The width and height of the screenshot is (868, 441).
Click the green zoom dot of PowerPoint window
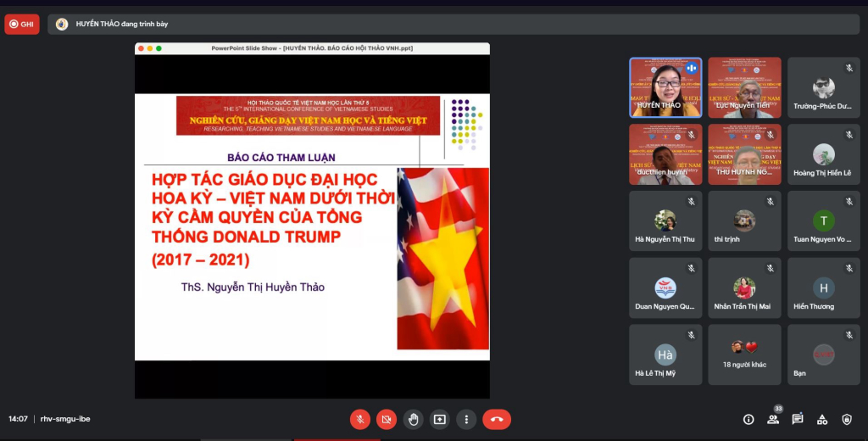(x=159, y=48)
